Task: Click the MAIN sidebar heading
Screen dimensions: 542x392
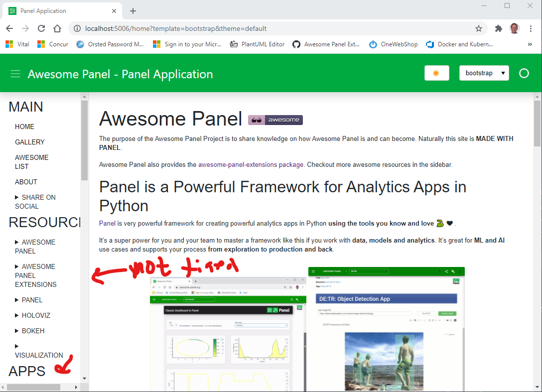Action: click(x=26, y=107)
